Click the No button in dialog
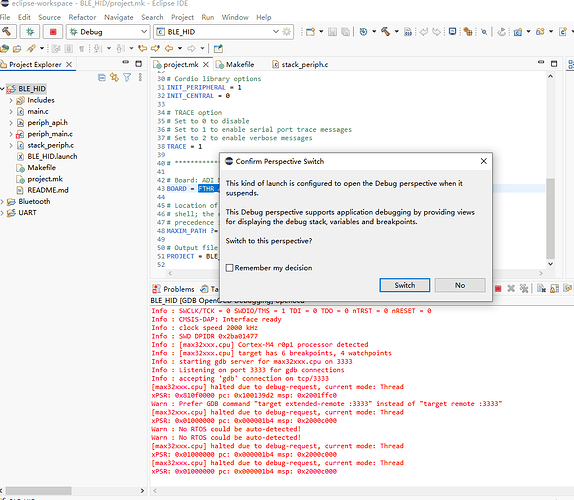574x500 pixels. pyautogui.click(x=460, y=285)
